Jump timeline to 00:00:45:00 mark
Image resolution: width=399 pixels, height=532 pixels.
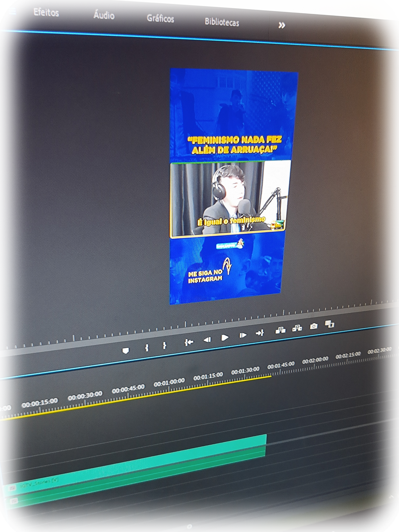point(128,389)
